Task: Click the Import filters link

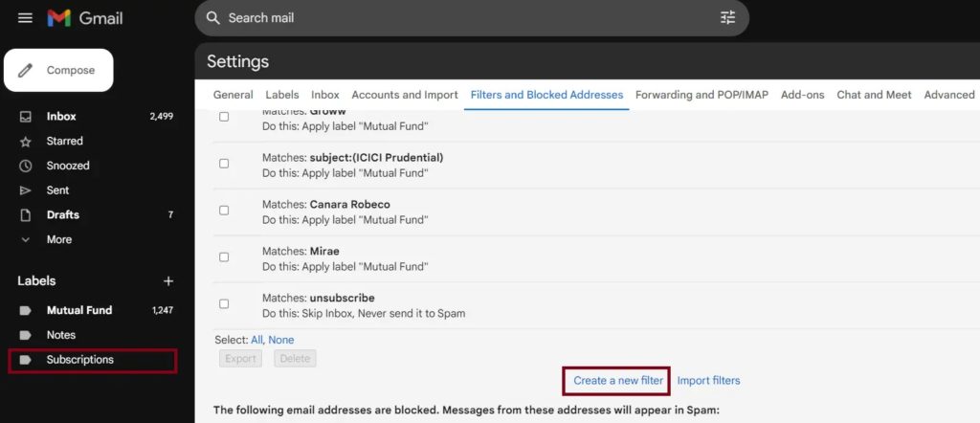Action: click(x=708, y=381)
